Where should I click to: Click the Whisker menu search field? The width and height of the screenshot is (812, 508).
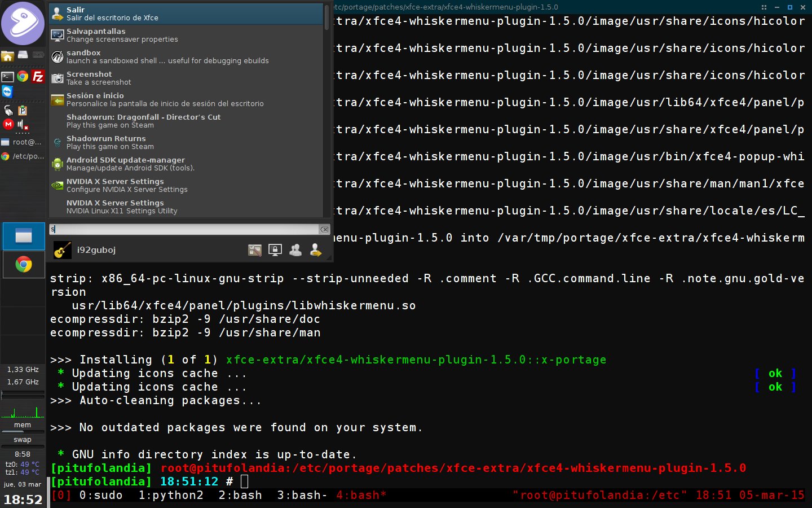tap(183, 229)
